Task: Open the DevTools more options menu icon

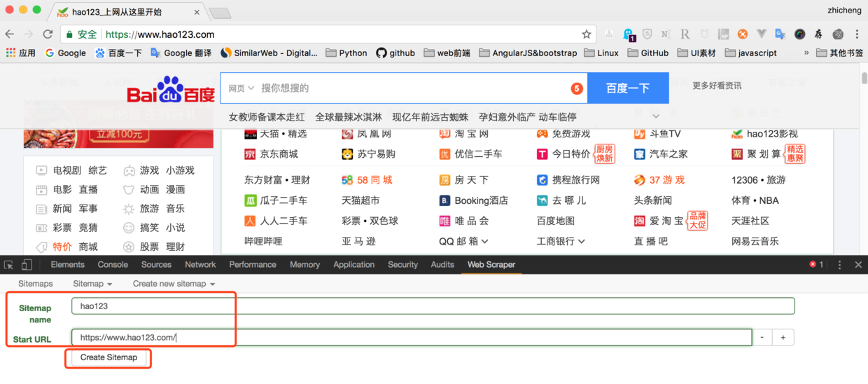Action: point(839,265)
